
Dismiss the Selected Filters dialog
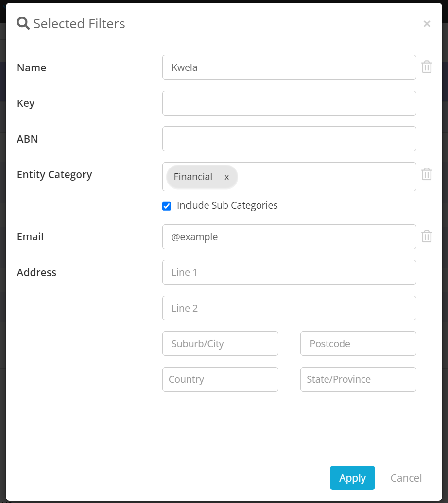(427, 23)
